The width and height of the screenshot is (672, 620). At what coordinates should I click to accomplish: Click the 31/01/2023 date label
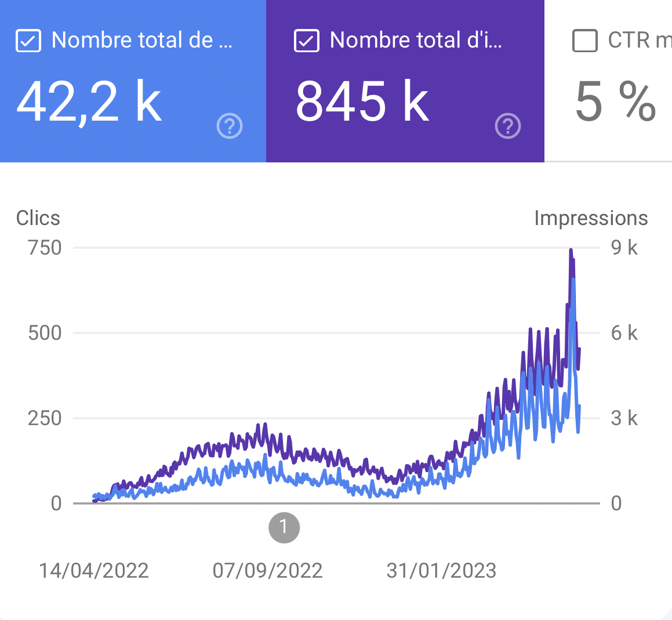click(441, 571)
